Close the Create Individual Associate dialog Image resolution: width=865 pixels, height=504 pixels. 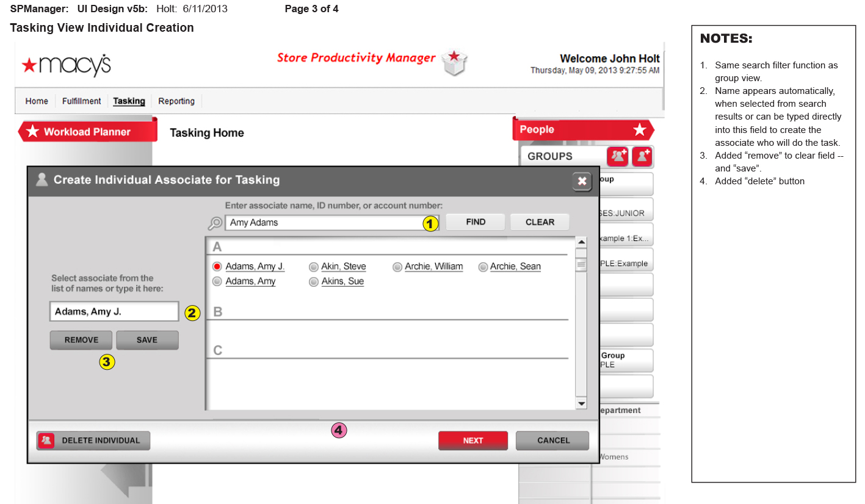582,181
